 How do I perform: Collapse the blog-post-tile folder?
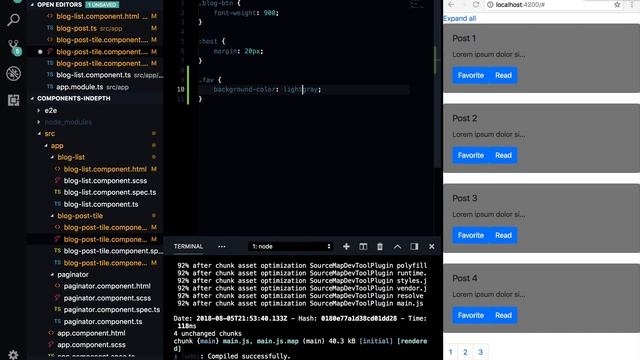tap(80, 216)
